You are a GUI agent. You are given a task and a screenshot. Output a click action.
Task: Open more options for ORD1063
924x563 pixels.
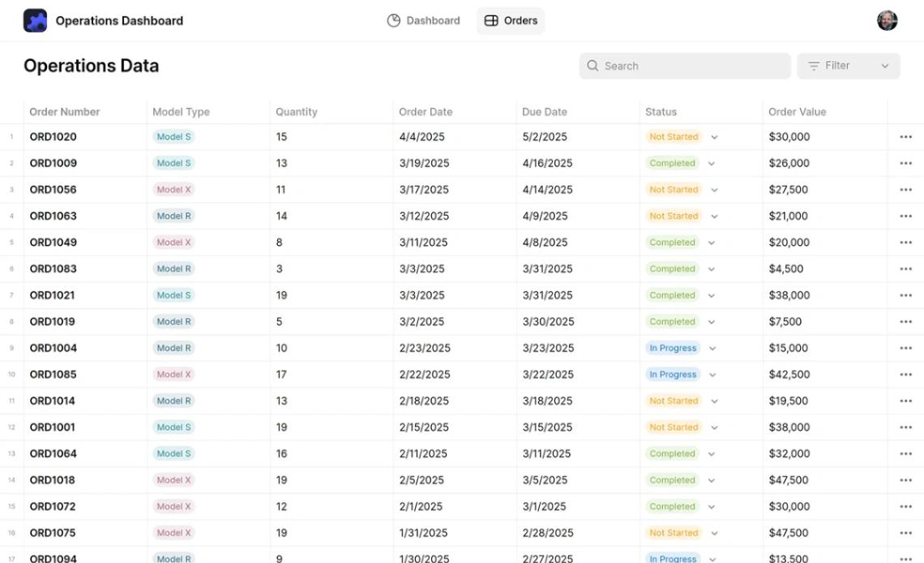pos(905,217)
